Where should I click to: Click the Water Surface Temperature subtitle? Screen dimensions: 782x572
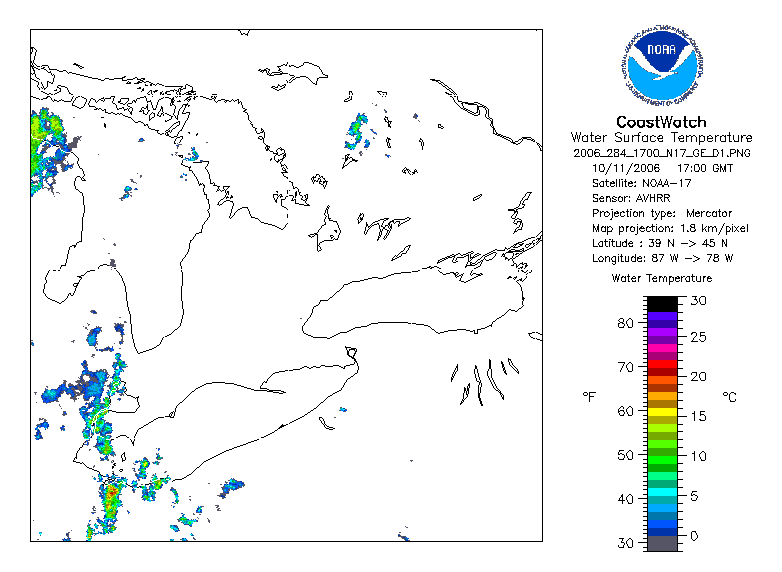point(661,138)
